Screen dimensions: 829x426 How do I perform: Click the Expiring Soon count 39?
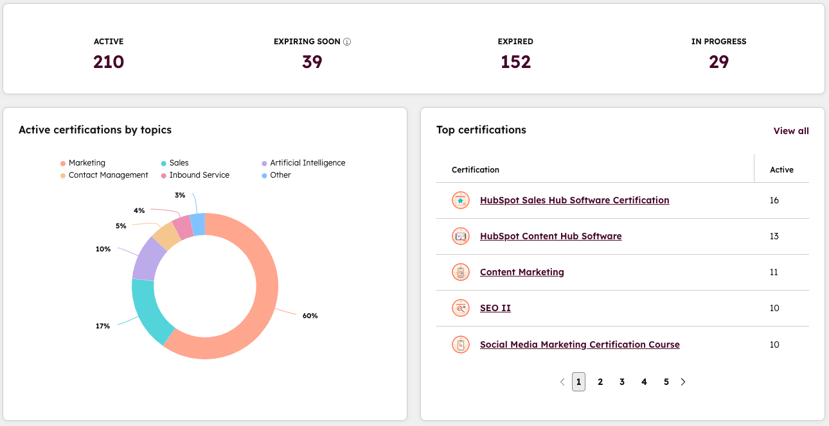312,62
